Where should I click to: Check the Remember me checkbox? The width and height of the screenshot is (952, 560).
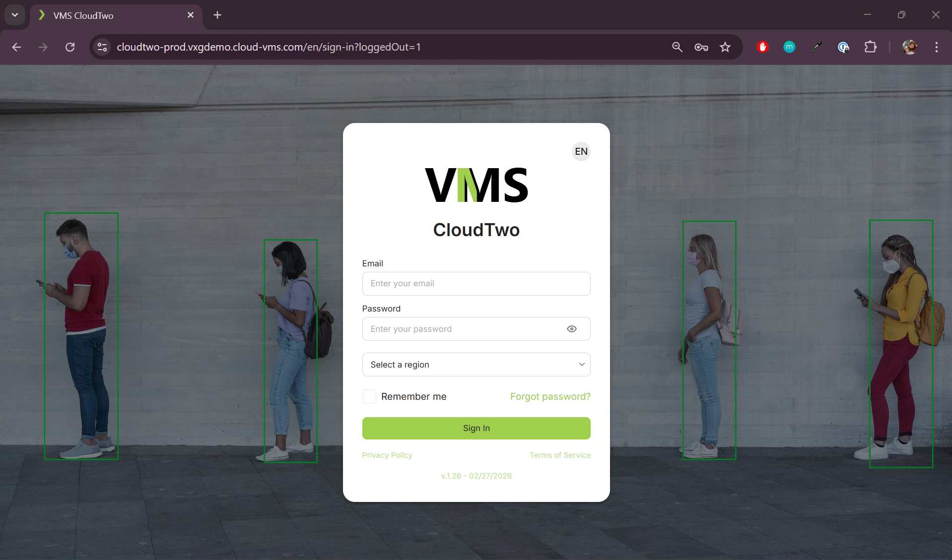click(x=369, y=397)
